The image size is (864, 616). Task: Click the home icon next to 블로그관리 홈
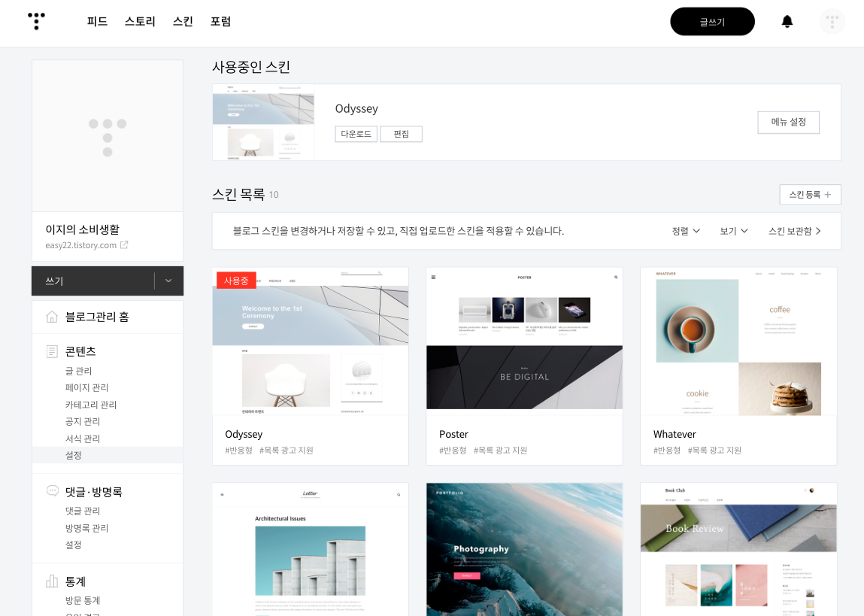click(52, 317)
